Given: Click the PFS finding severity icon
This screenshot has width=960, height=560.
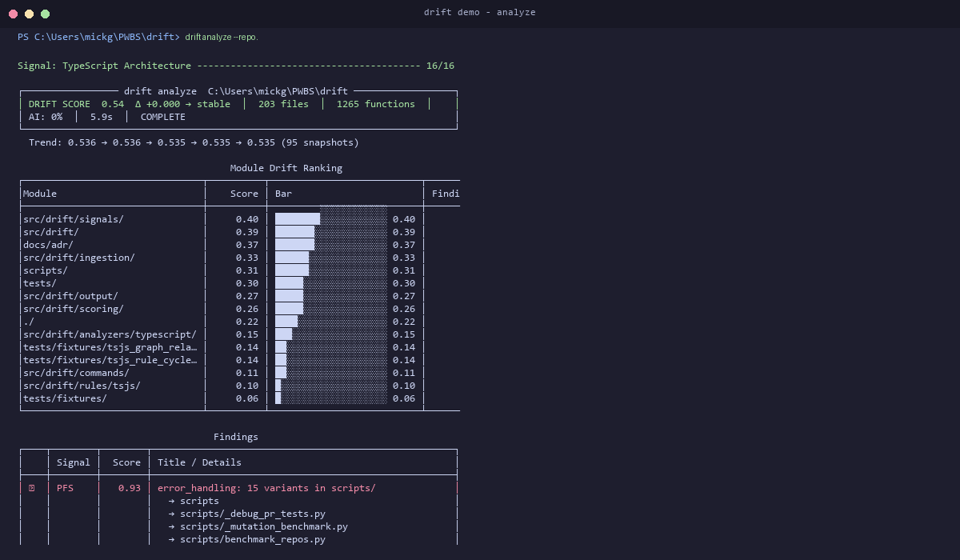Looking at the screenshot, I should click(x=33, y=487).
